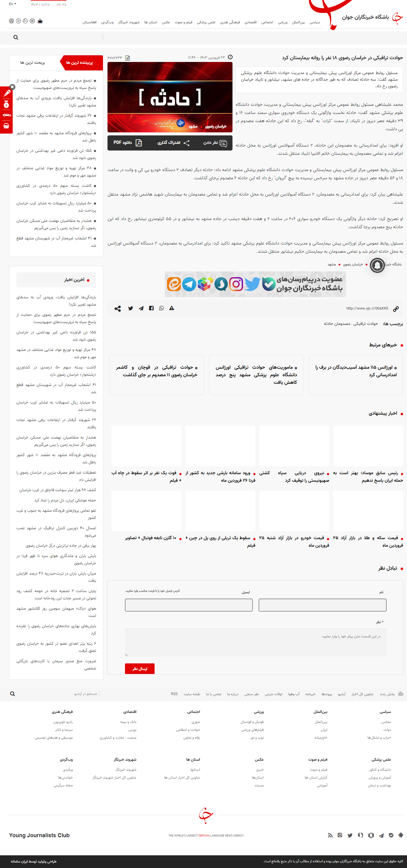
Task: Click the basket icon in red side panel
Action: [x=6, y=126]
